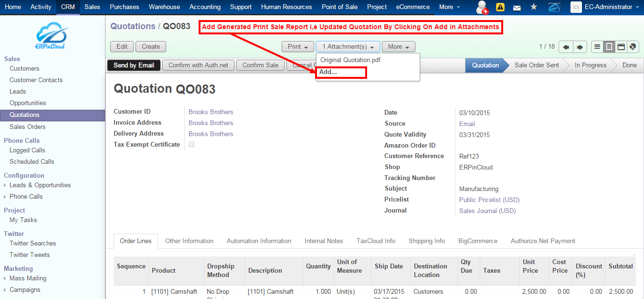Image resolution: width=644 pixels, height=299 pixels.
Task: Switch to graph view
Action: coord(633,47)
